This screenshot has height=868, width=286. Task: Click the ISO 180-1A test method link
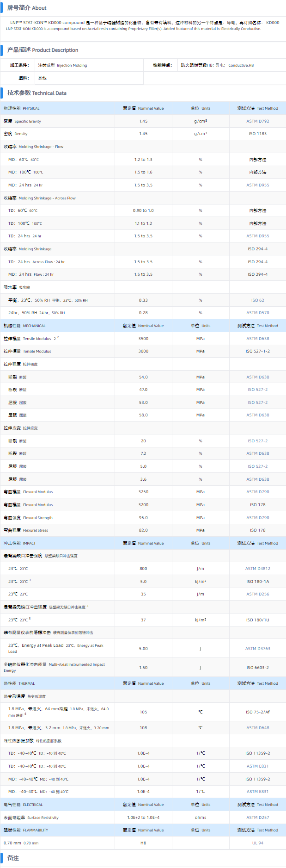point(257,582)
